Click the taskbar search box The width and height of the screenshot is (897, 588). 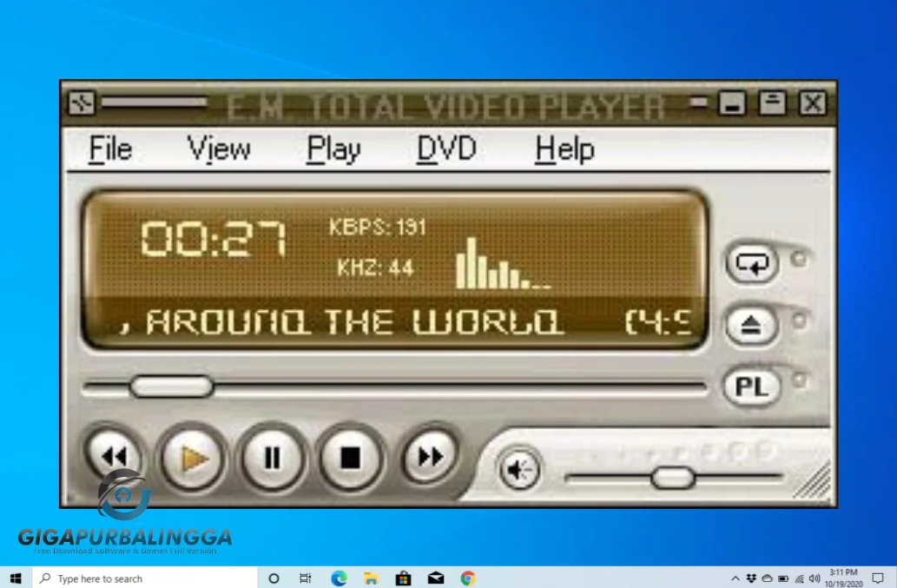coord(145,578)
